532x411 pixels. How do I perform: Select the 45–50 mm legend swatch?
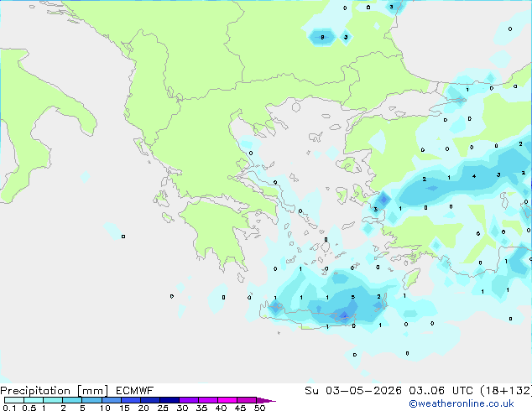pos(247,400)
